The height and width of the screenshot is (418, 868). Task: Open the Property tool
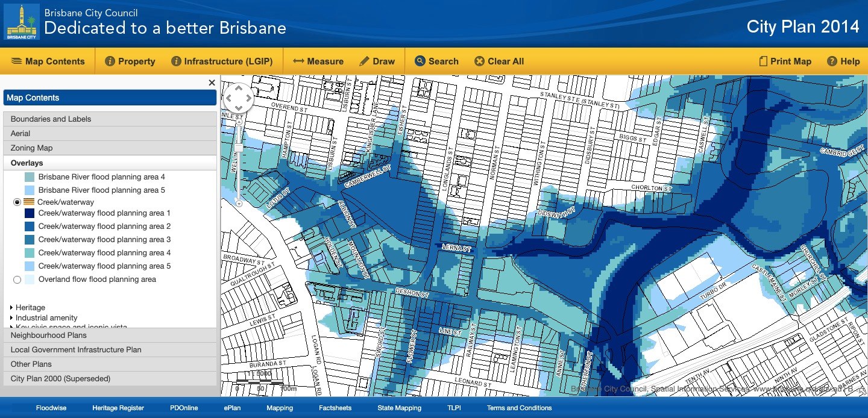click(130, 61)
